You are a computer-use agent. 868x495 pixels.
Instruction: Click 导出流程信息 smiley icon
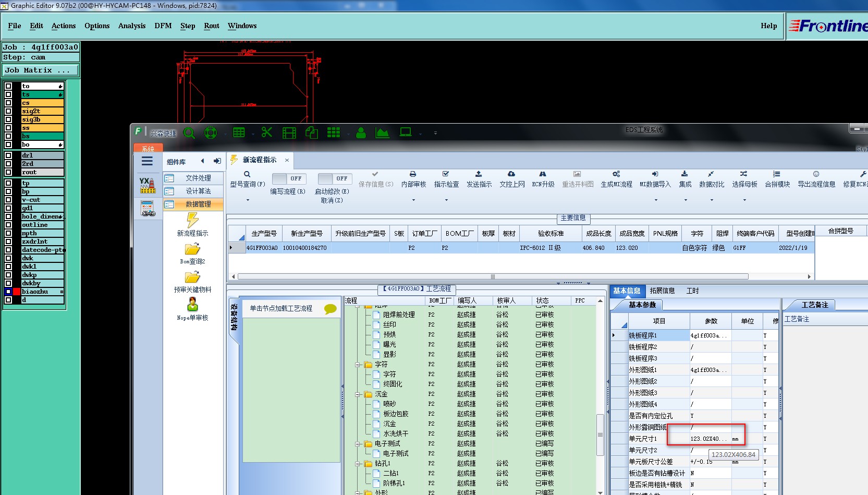[816, 174]
